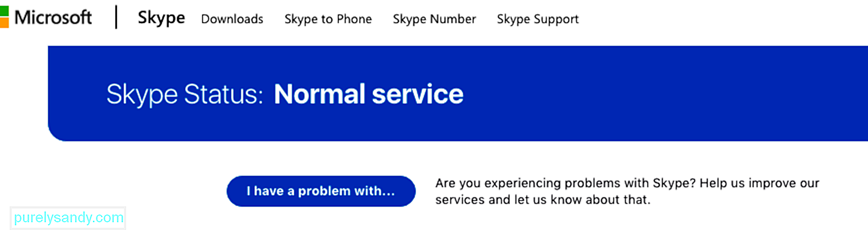
Task: Go to the Skype brand home link
Action: pyautogui.click(x=161, y=18)
